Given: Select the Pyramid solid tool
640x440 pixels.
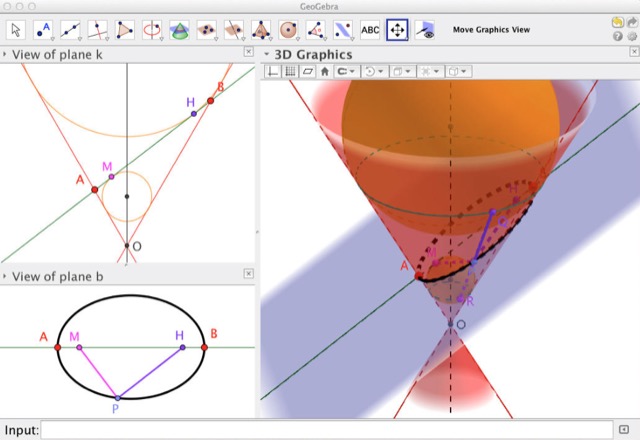Looking at the screenshot, I should pyautogui.click(x=261, y=30).
